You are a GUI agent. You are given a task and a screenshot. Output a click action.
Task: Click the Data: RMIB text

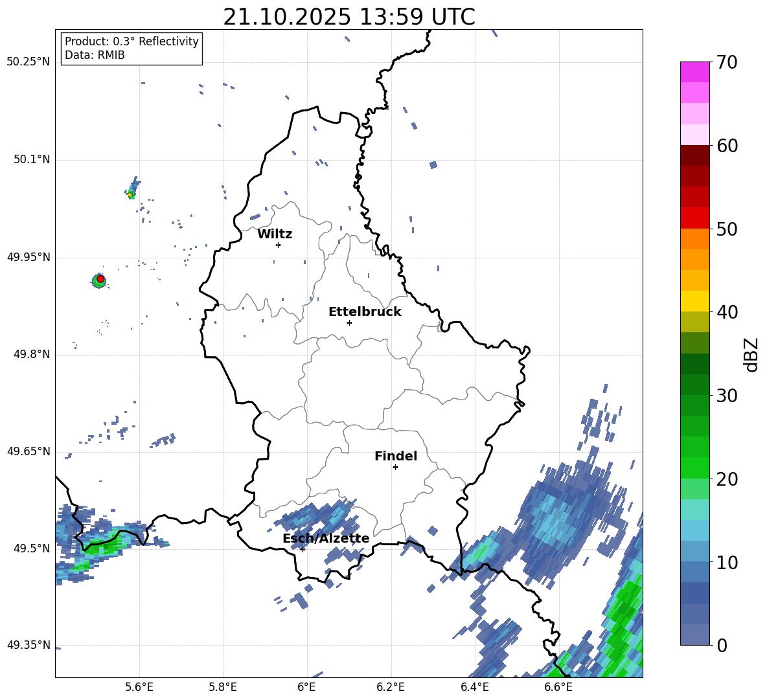(x=95, y=55)
